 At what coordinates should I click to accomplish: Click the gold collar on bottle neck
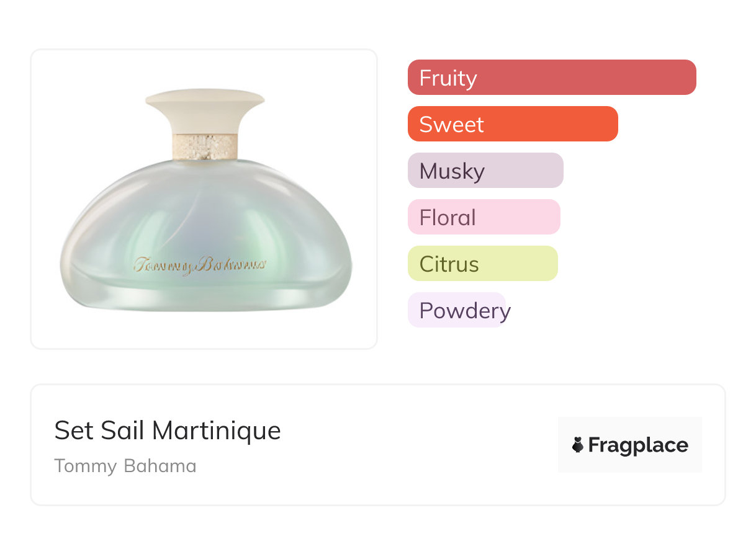(x=205, y=146)
